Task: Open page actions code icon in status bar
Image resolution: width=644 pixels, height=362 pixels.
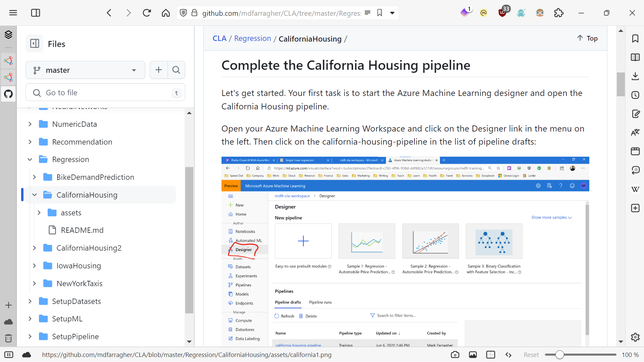Action: (x=508, y=355)
